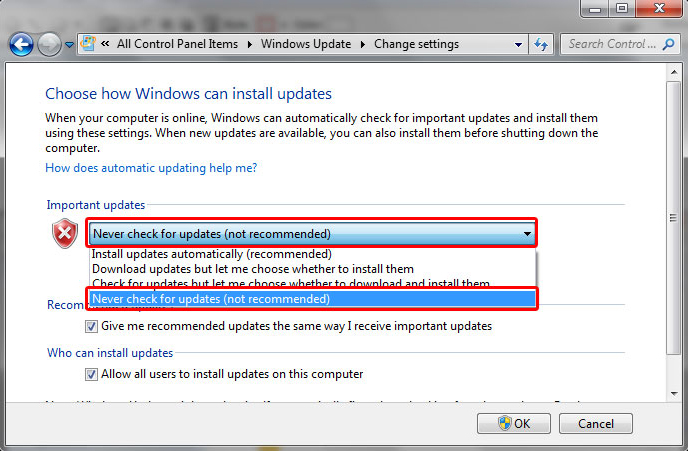Choose 'Download updates but let me choose' option
Viewport: 688px width, 451px height.
(x=252, y=269)
